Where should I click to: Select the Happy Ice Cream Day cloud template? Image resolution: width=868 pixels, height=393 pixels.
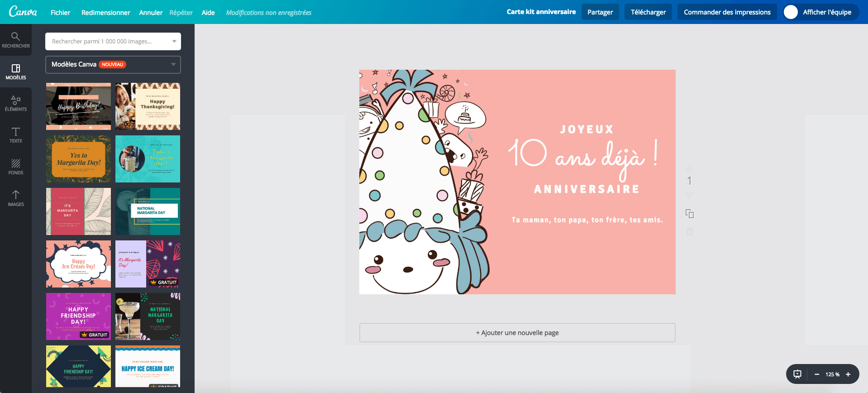click(x=78, y=264)
